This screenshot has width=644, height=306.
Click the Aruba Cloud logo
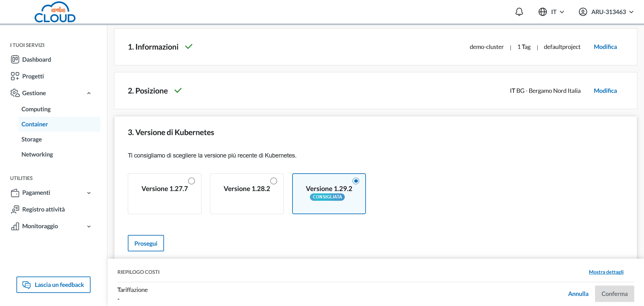[55, 13]
